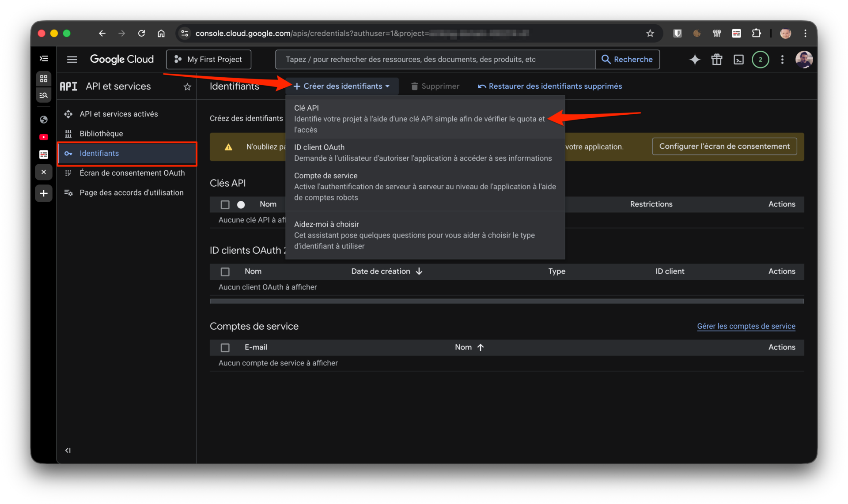Open the browser three-dot menu
848x504 pixels.
805,33
